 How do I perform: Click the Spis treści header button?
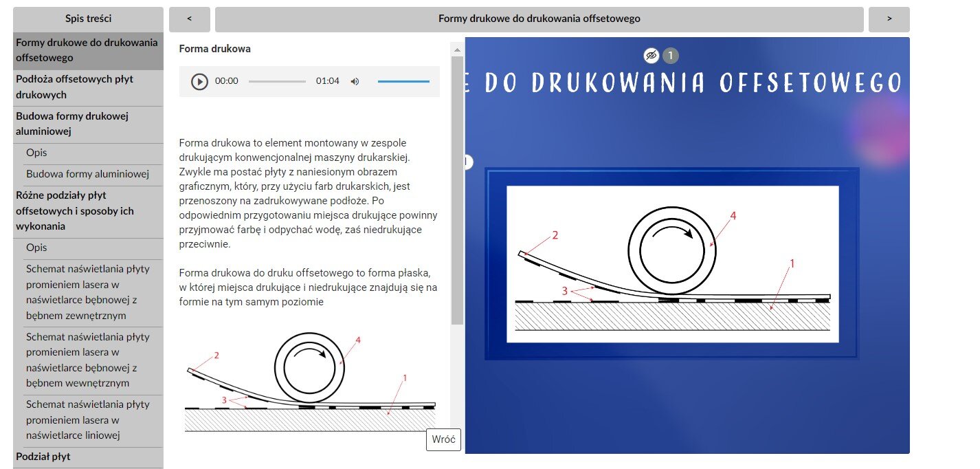88,19
